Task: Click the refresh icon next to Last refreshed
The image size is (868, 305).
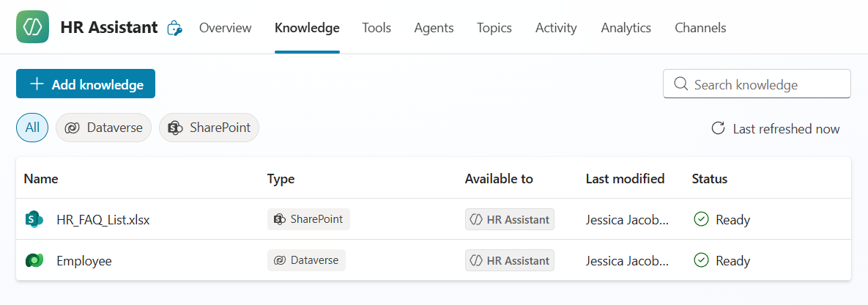Action: [x=718, y=128]
